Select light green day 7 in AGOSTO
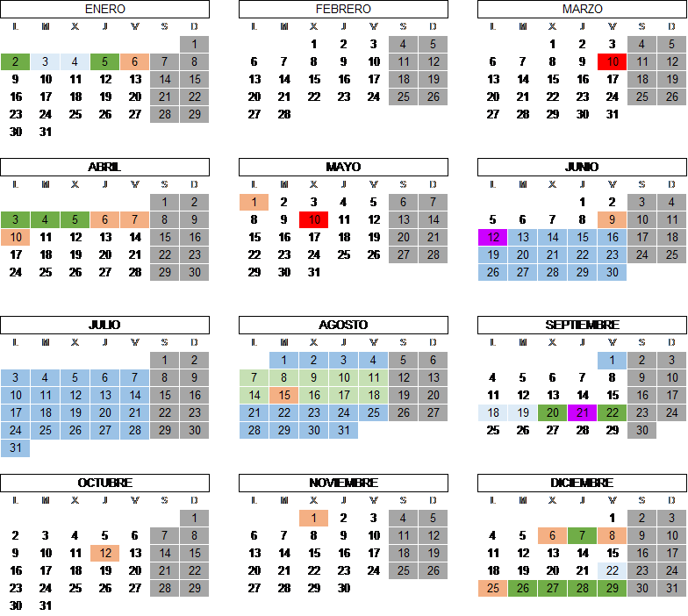 [254, 377]
